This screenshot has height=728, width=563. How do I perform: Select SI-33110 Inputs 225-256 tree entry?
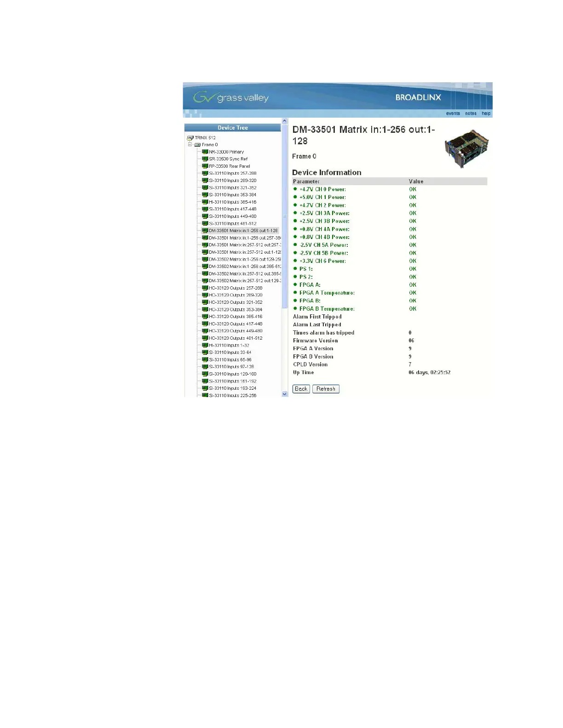(233, 395)
